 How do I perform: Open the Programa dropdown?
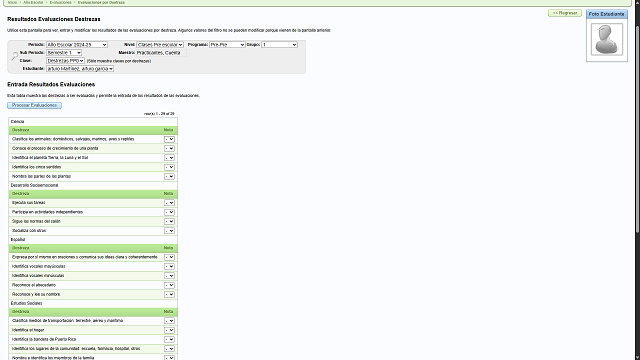pos(227,44)
